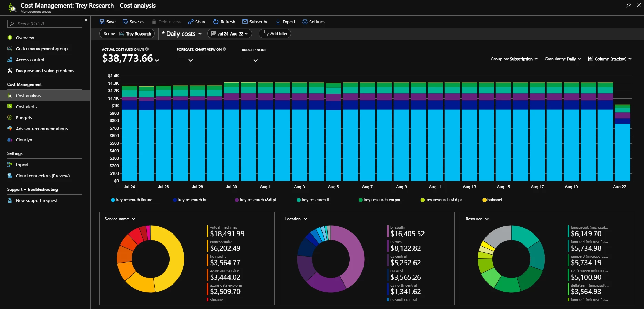Click the Access control icon

[x=10, y=60]
